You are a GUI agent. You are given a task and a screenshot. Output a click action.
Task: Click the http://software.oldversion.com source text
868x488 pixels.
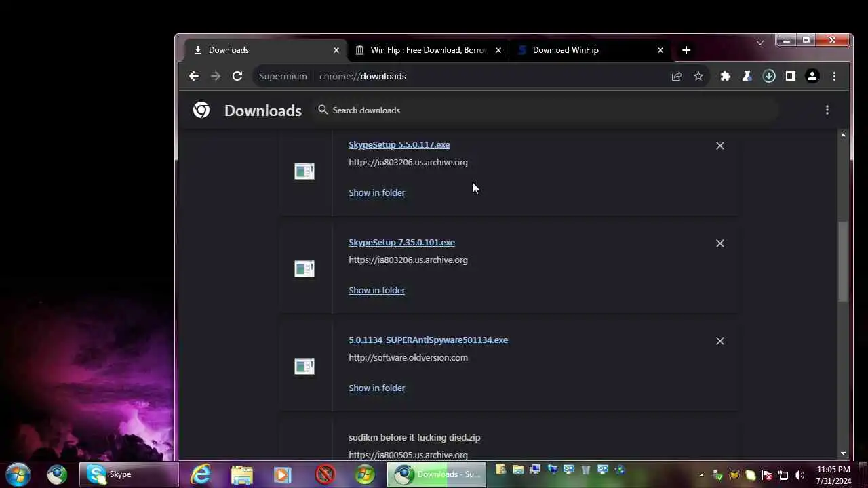[408, 357]
